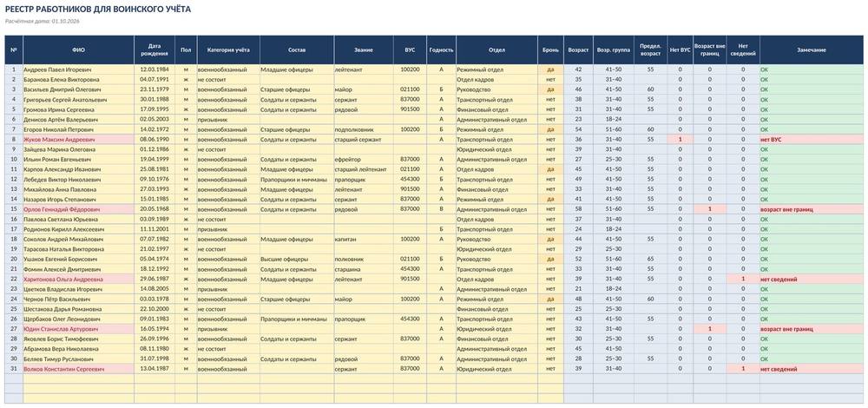Viewport: 868px width, 408px height.
Task: Select the age limit value '65'
Action: pos(650,259)
